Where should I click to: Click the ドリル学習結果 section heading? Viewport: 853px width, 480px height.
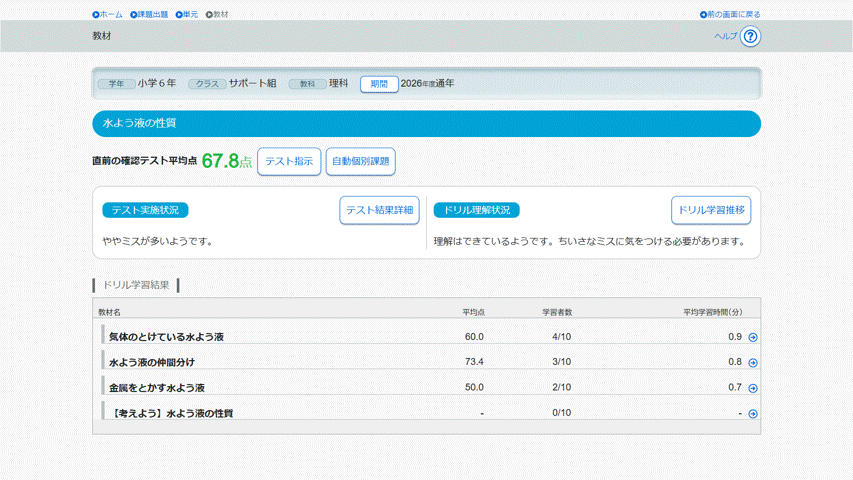point(136,285)
